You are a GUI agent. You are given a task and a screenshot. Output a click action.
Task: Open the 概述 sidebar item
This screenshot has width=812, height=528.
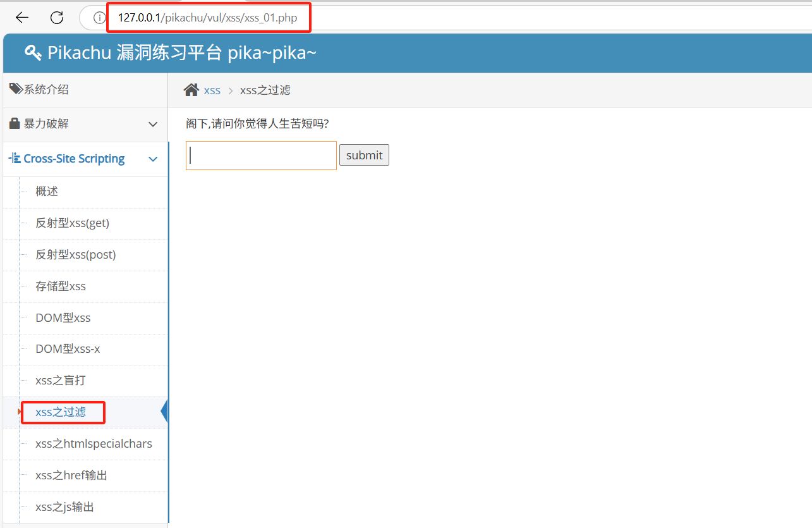(47, 192)
